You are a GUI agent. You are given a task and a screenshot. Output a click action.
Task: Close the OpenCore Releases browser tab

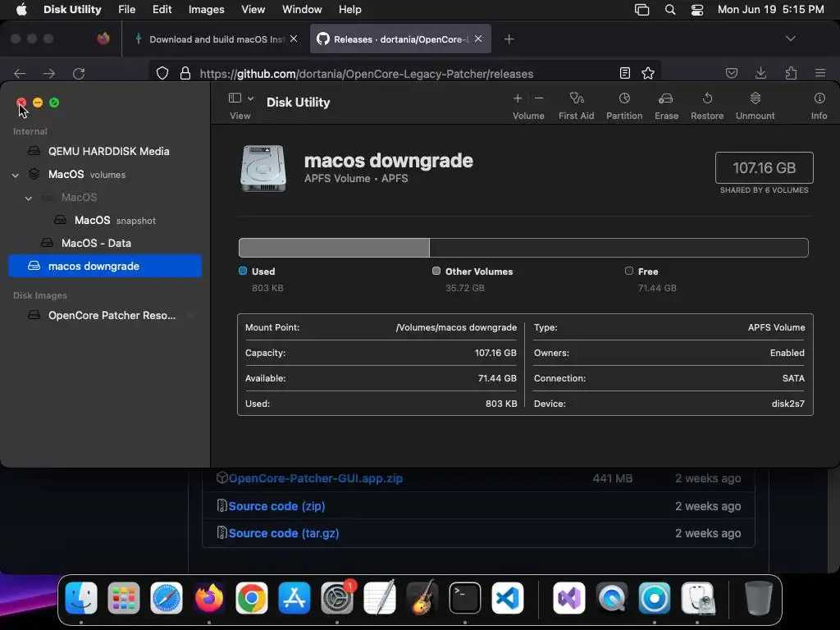(x=478, y=39)
